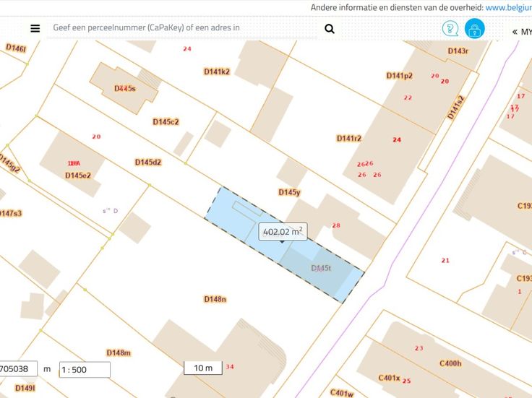Select parcel D148n on the map
The height and width of the screenshot is (398, 532).
215,299
